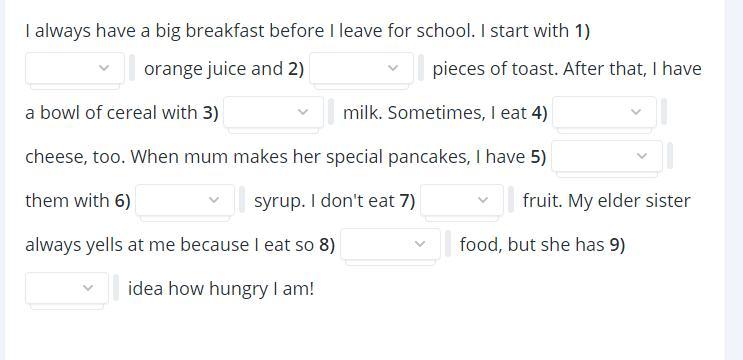Expand dropdown 7 before 'fruit'
The width and height of the screenshot is (743, 360).
(462, 200)
